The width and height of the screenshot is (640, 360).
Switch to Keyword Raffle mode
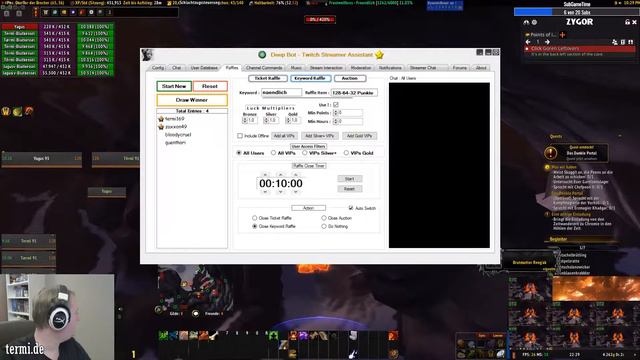coord(310,78)
